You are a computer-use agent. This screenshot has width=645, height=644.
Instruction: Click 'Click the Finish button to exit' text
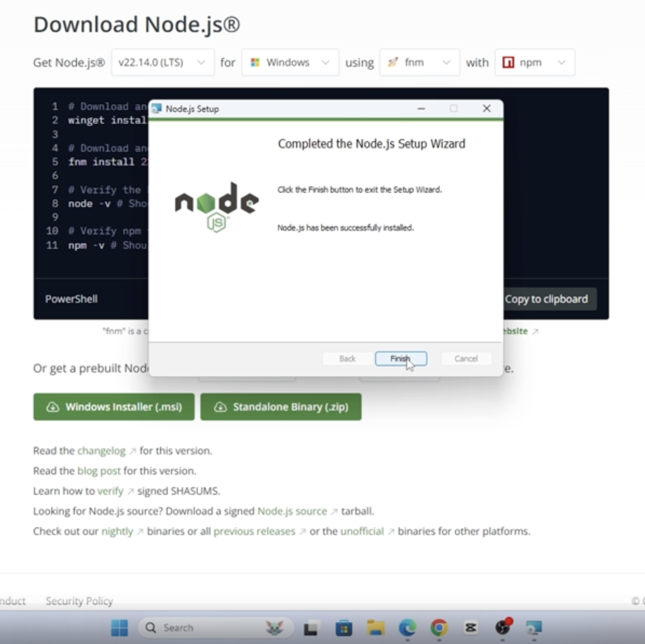pos(360,190)
